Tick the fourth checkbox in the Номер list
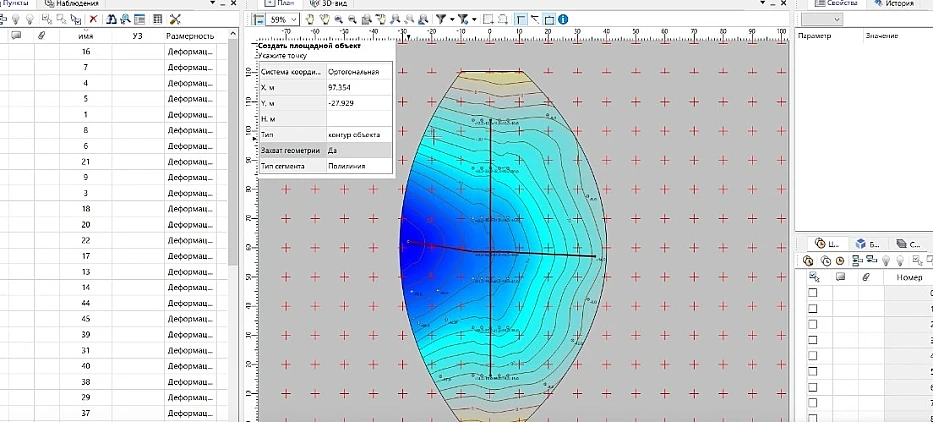933x422 pixels. 813,340
